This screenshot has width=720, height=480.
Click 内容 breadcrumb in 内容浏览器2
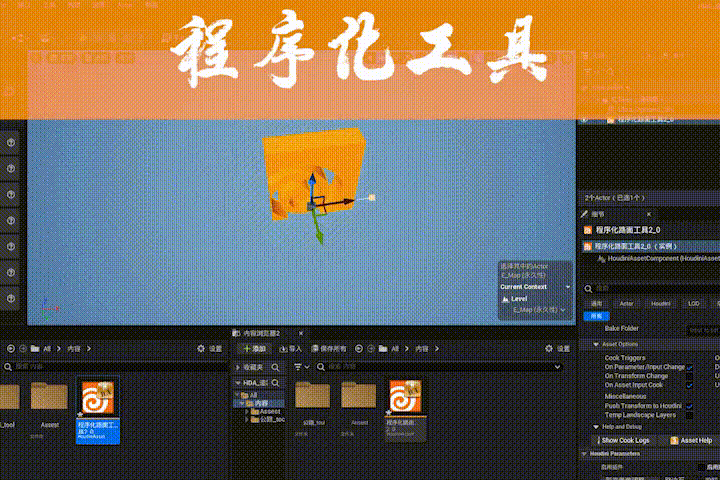(x=422, y=349)
